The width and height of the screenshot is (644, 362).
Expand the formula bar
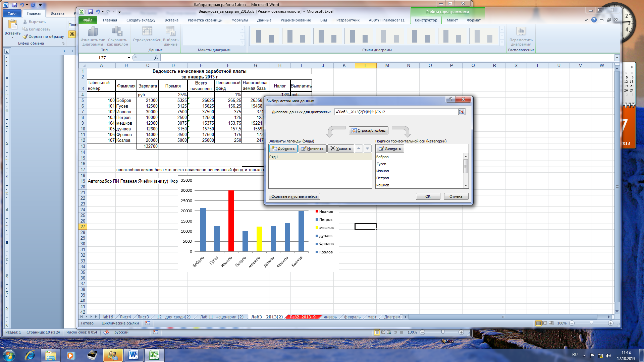pos(616,58)
